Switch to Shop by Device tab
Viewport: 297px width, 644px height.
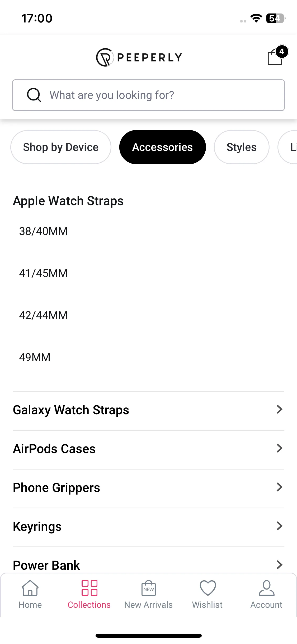(x=61, y=147)
